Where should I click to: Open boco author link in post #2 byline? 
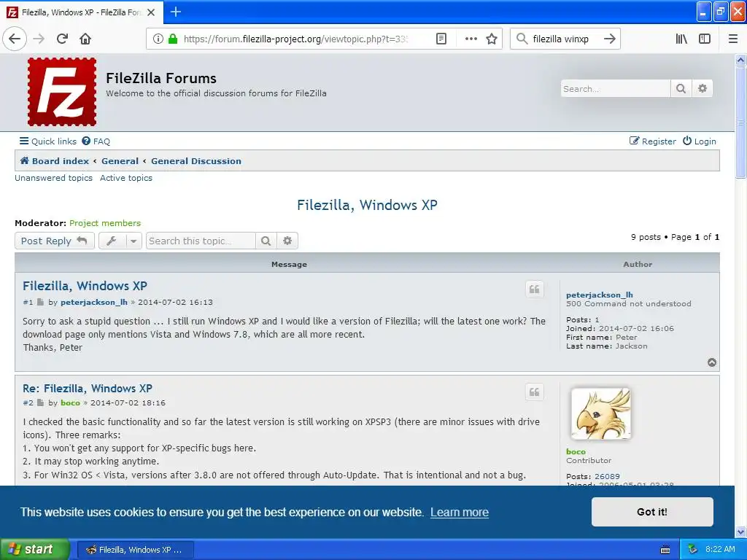[x=70, y=402]
